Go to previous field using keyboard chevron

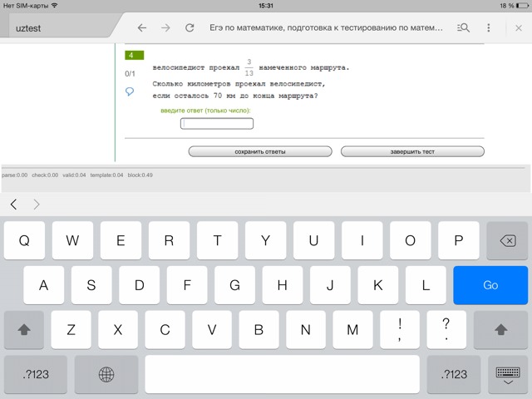coord(14,204)
